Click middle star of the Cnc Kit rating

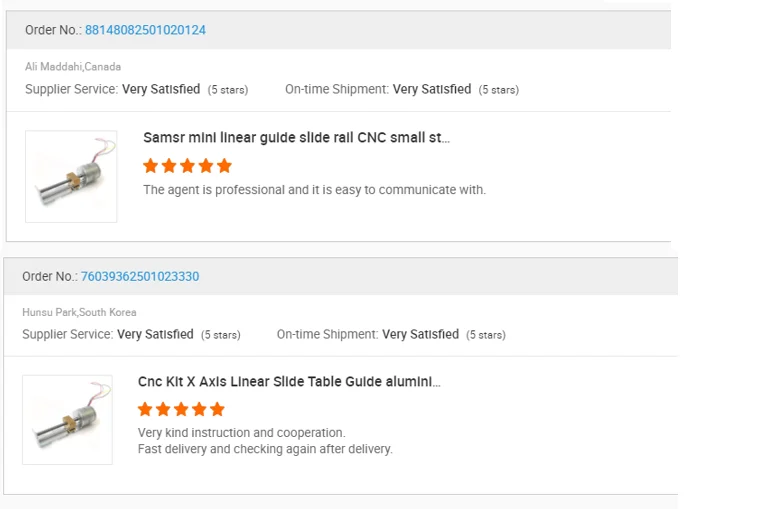[181, 409]
